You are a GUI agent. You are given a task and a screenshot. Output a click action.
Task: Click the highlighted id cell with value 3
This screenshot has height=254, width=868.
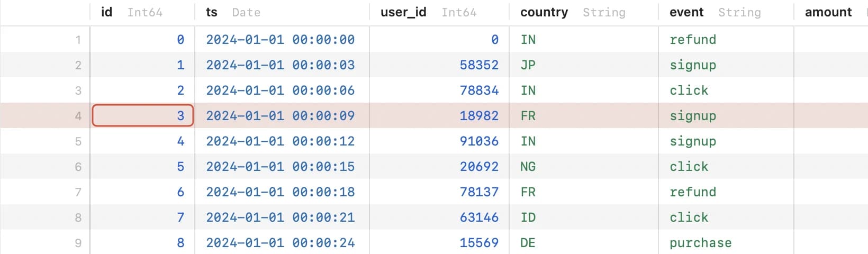[x=143, y=115]
